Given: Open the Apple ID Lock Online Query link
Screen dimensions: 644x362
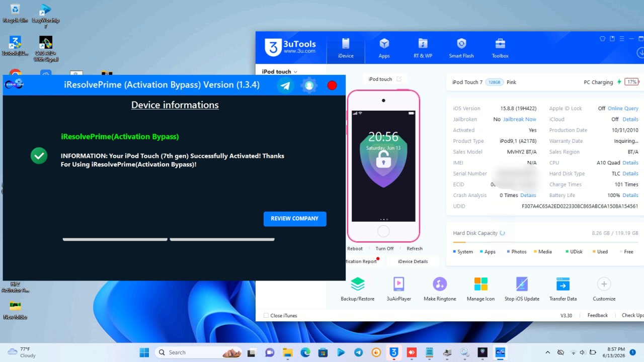Looking at the screenshot, I should [x=623, y=109].
